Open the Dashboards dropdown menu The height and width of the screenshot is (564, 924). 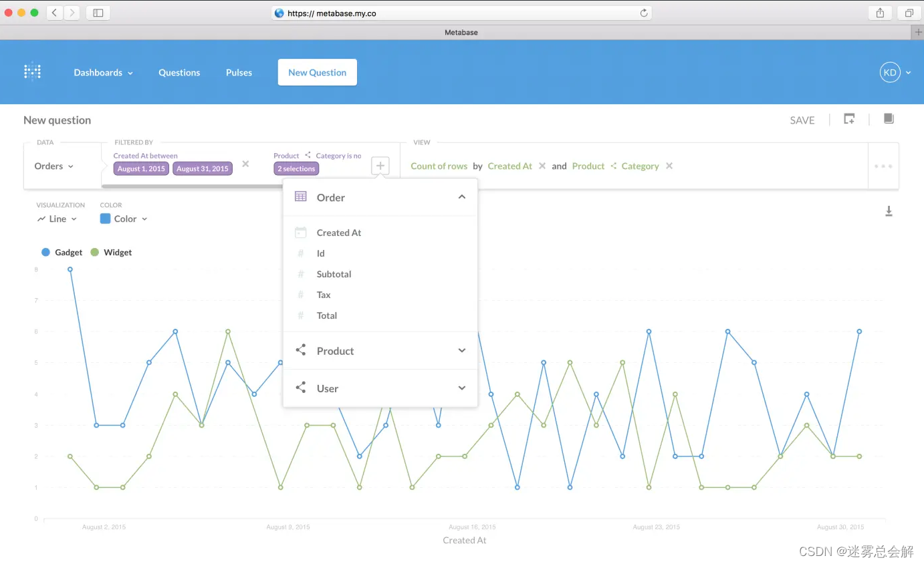tap(104, 72)
